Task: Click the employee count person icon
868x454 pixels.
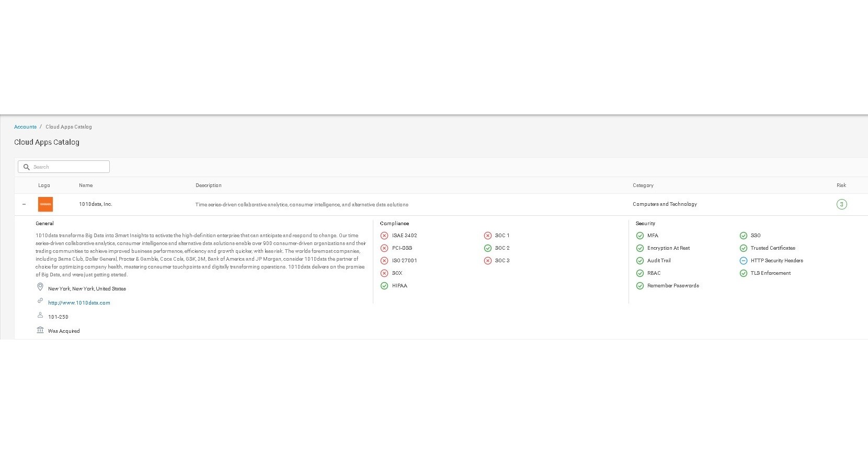Action: tap(40, 315)
